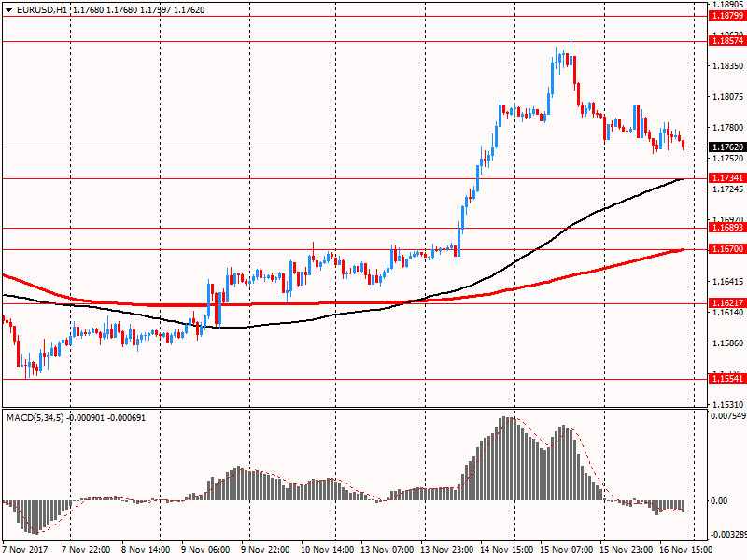Click the MACD 0.007549 scale value
747x560 pixels.
click(x=728, y=416)
